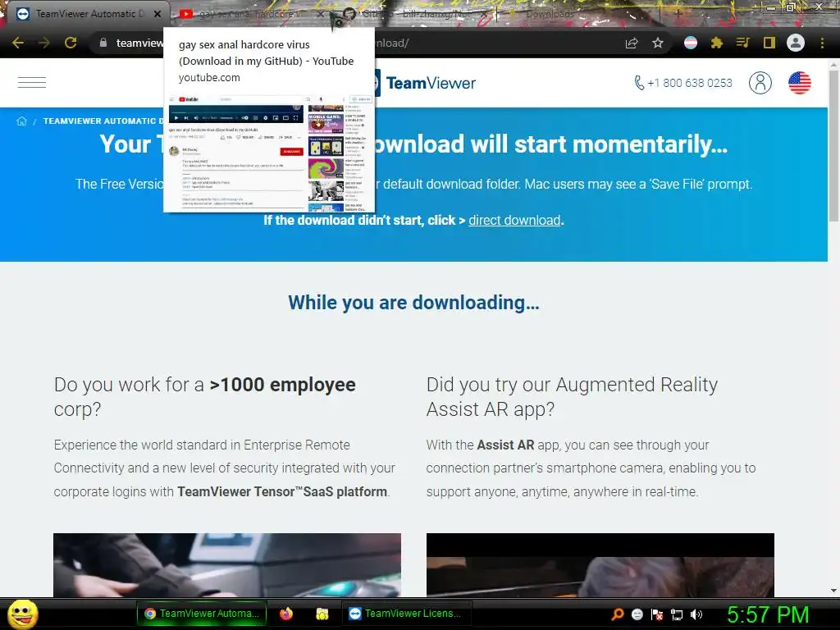
Task: Click the round white tray icon
Action: tap(637, 614)
